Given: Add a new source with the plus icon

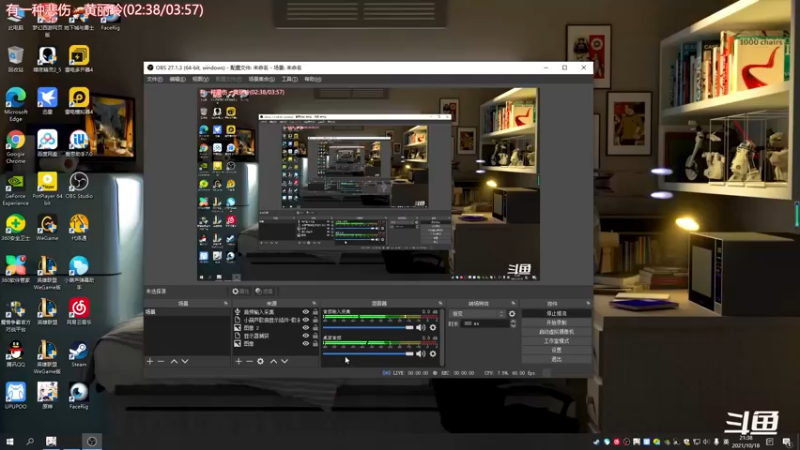Looking at the screenshot, I should (238, 361).
